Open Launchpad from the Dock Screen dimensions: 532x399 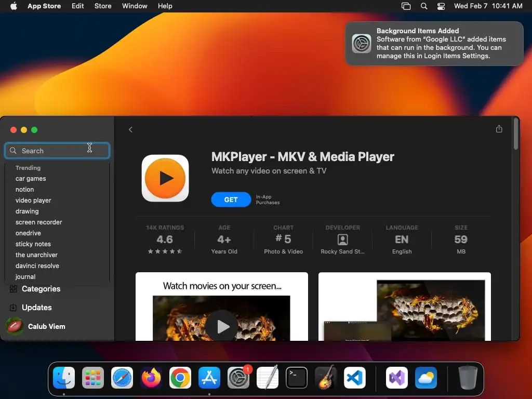[x=93, y=378]
